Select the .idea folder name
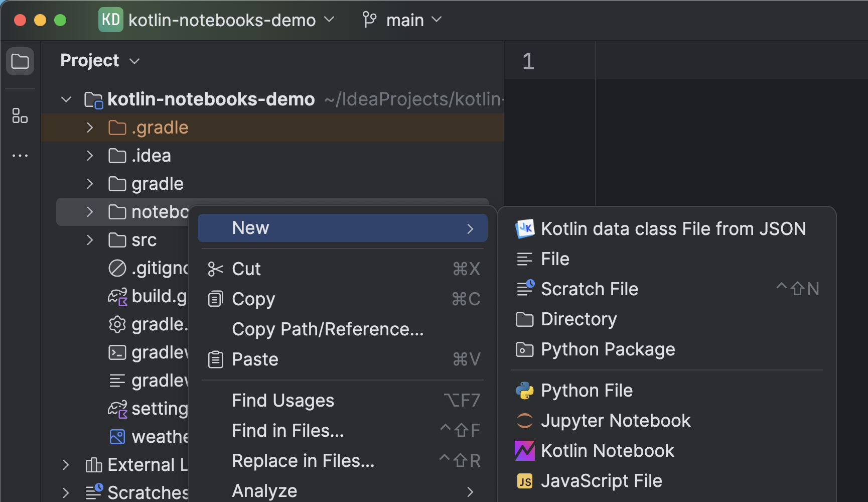The height and width of the screenshot is (502, 868). coord(151,156)
